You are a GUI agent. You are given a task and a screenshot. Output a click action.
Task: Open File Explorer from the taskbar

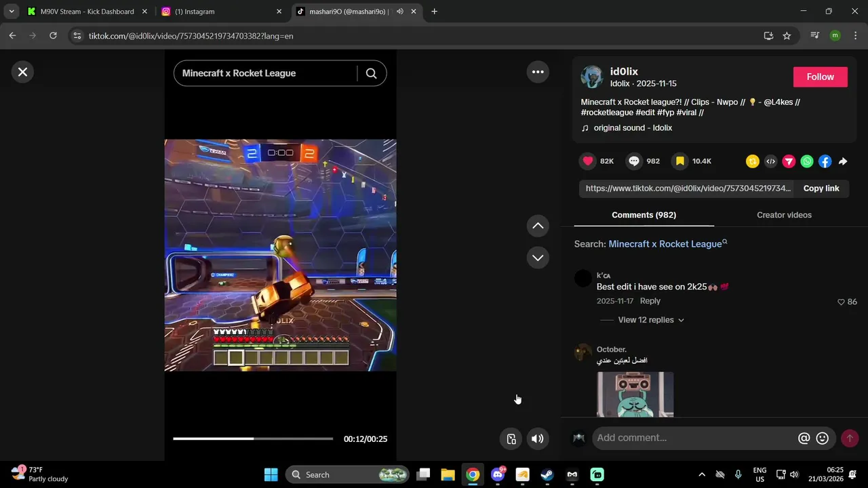(x=448, y=474)
